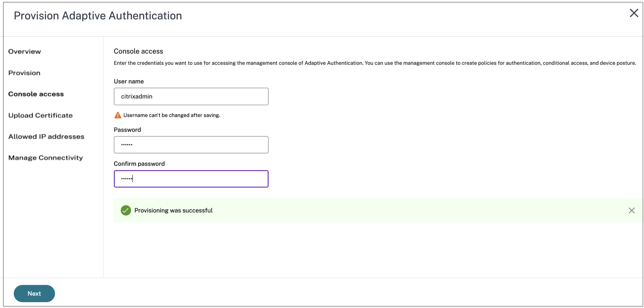Open the Overview step
Viewport: 644px width, 308px height.
tap(24, 52)
